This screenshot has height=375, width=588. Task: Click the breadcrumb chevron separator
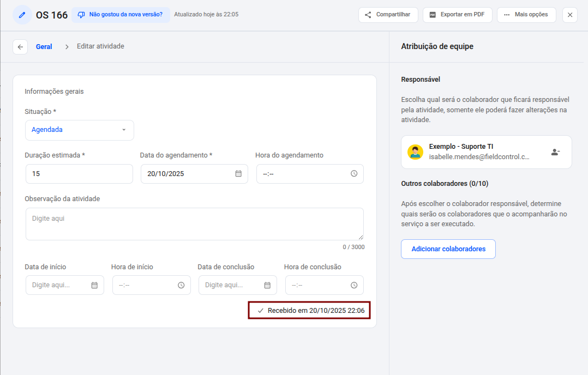[x=67, y=47]
